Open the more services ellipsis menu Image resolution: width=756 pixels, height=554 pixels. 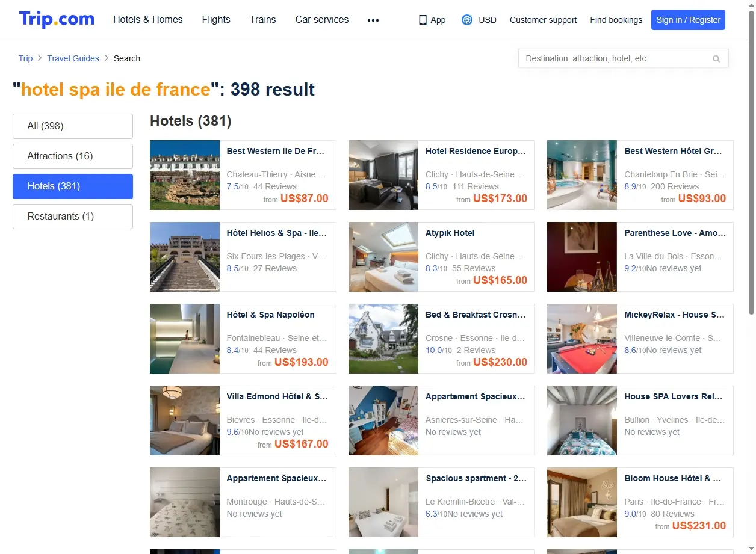[x=373, y=20]
